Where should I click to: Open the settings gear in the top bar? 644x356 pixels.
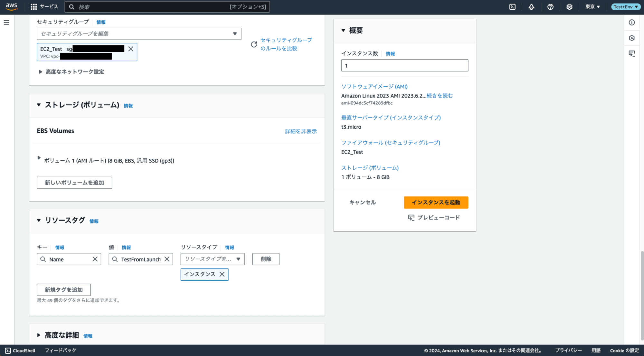pyautogui.click(x=569, y=7)
